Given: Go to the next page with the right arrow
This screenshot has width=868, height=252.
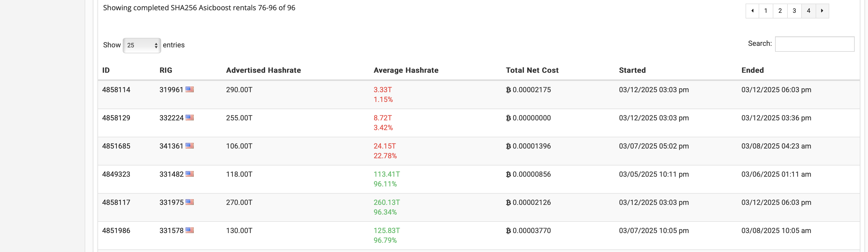Looking at the screenshot, I should [822, 11].
